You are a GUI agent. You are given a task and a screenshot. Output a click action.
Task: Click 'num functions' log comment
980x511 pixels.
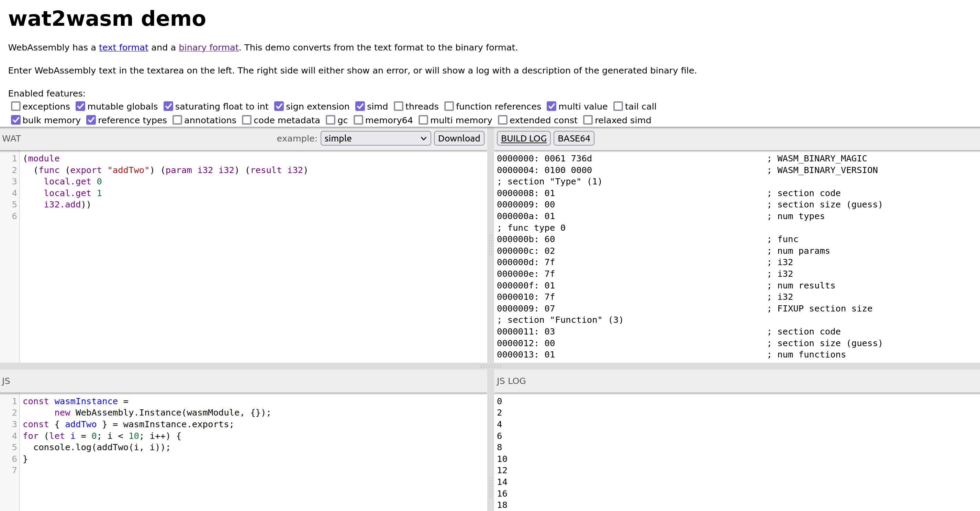[x=812, y=355]
